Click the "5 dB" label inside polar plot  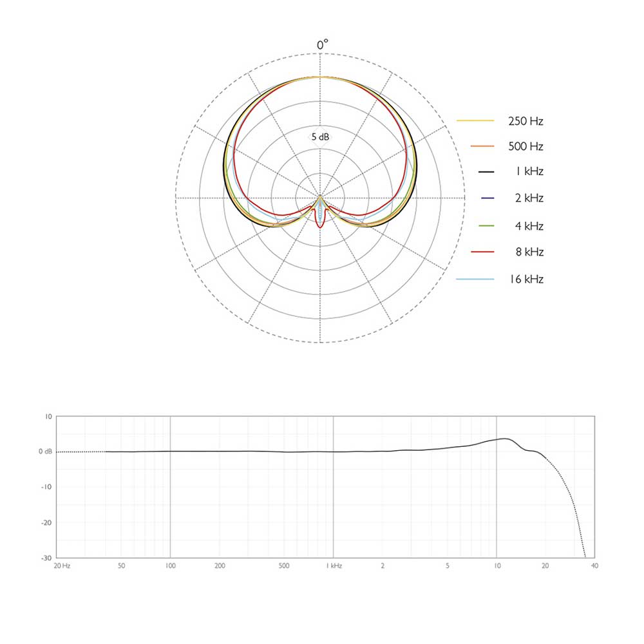point(321,137)
